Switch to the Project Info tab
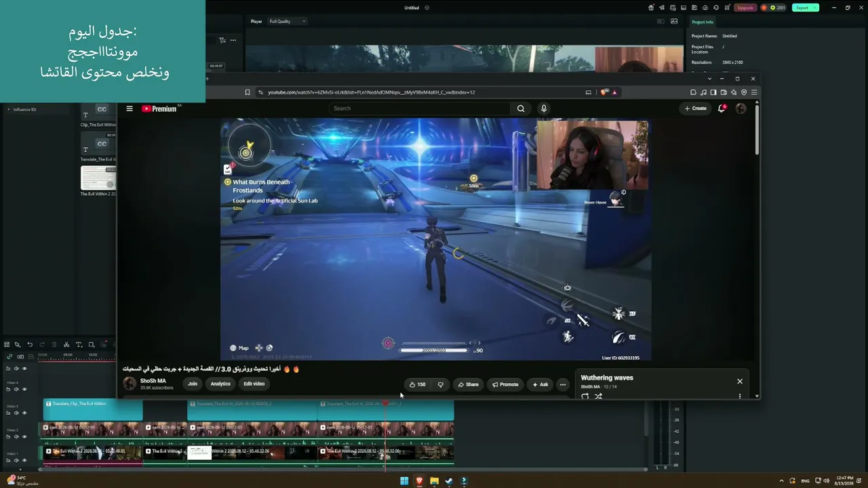 coord(703,22)
